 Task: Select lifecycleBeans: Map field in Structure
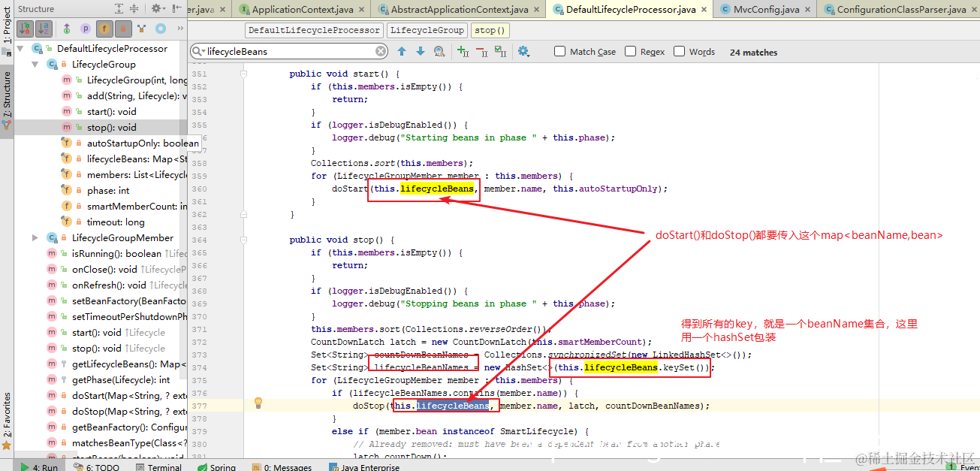pos(137,159)
